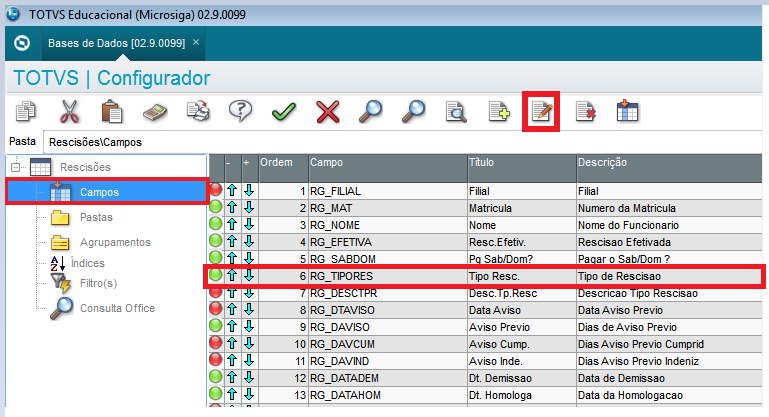Click the Cut scissors icon
Image resolution: width=769 pixels, height=417 pixels.
pos(69,111)
